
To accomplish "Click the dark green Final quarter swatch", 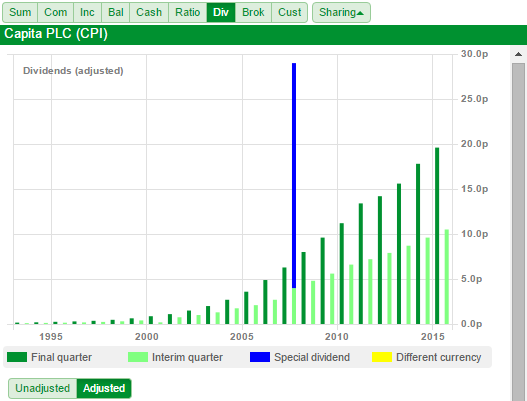I will point(17,357).
